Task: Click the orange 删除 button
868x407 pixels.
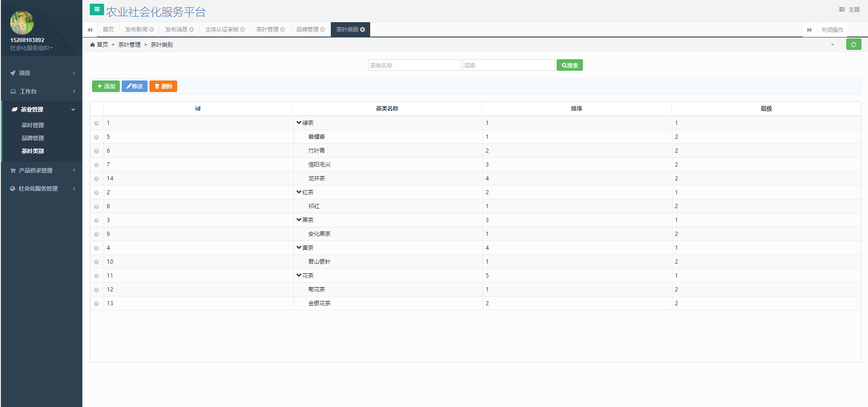Action: click(163, 86)
